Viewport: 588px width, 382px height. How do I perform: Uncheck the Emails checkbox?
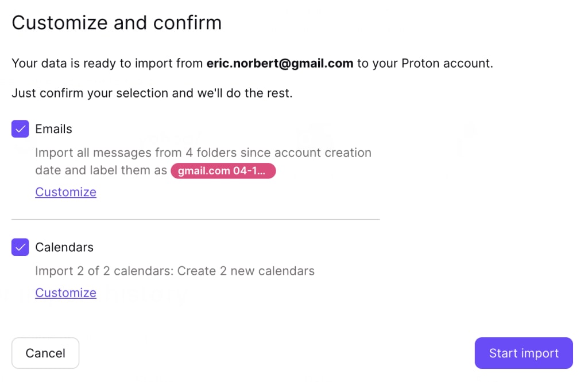tap(20, 129)
